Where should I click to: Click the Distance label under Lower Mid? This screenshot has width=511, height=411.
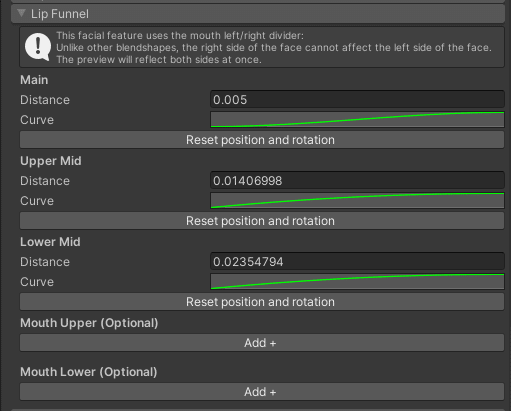[45, 262]
